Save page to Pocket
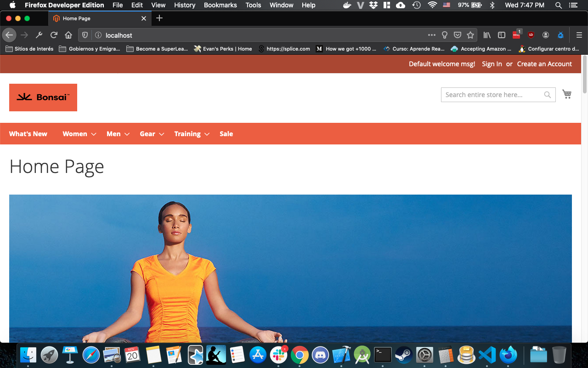This screenshot has height=368, width=588. click(458, 35)
